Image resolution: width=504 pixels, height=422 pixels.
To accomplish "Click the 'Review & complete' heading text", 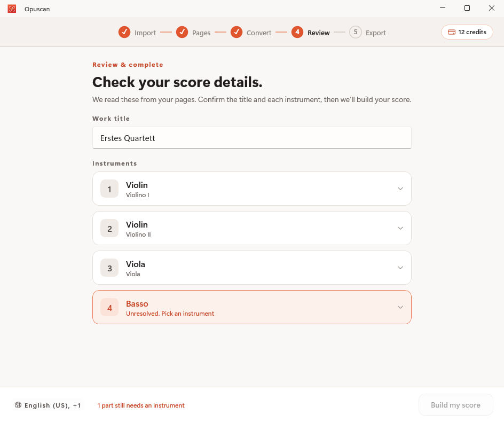I will pyautogui.click(x=128, y=65).
